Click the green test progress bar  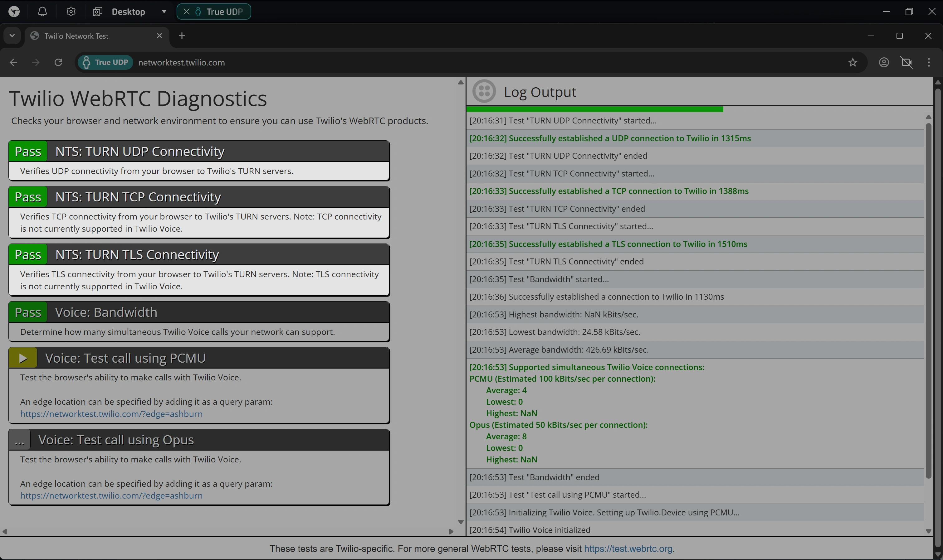coord(594,109)
